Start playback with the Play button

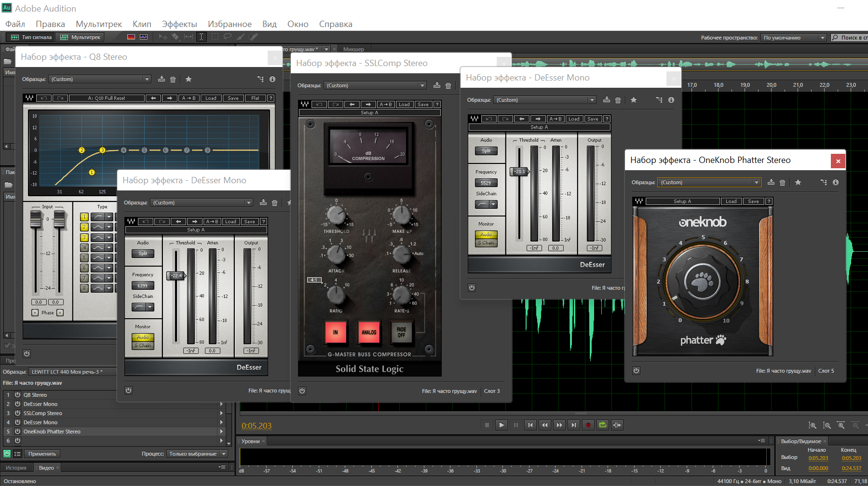502,425
